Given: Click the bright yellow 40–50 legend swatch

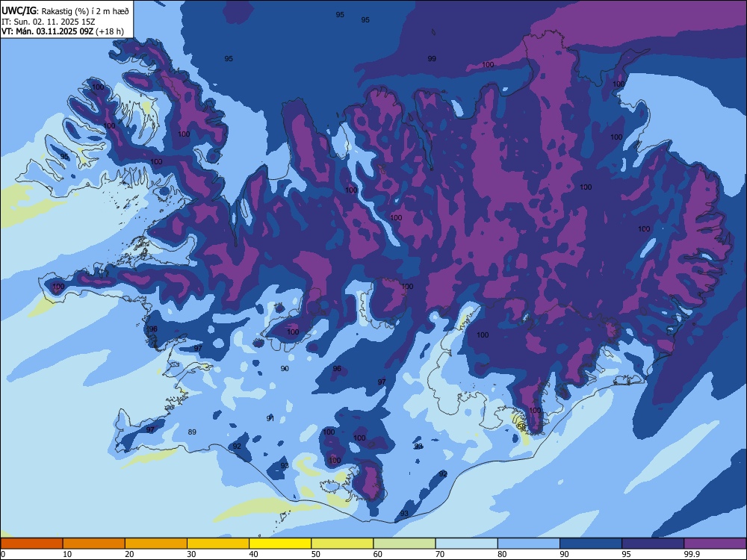Looking at the screenshot, I should click(x=280, y=544).
